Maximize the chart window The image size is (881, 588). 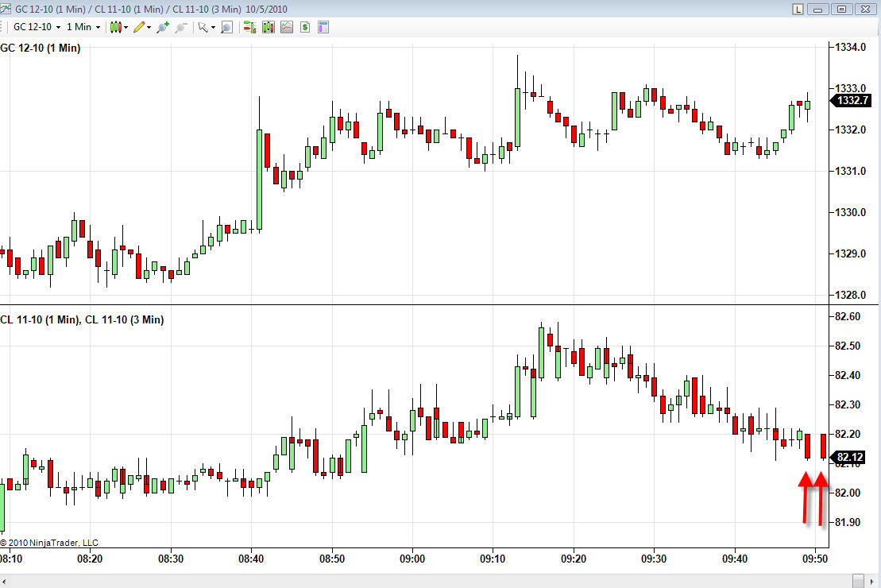tap(841, 9)
